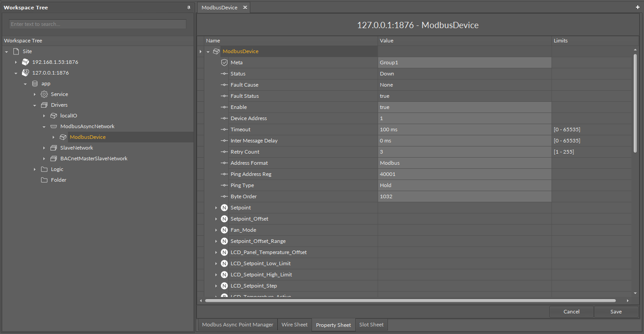Click the Setpoint numeric point icon
The height and width of the screenshot is (334, 644).
[224, 208]
